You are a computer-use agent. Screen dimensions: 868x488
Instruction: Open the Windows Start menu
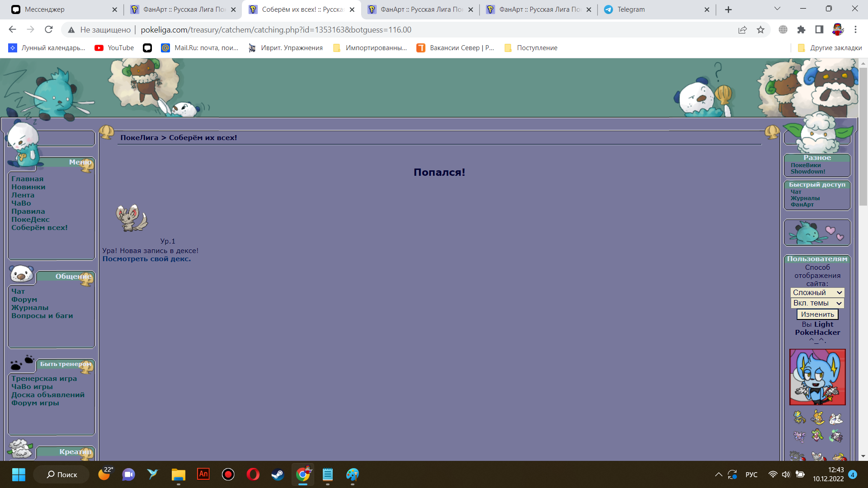19,474
